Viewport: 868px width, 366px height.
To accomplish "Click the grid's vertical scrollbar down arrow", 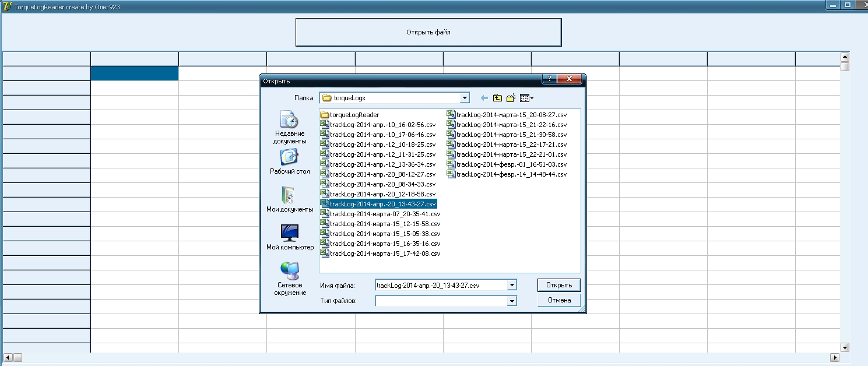I will point(845,347).
